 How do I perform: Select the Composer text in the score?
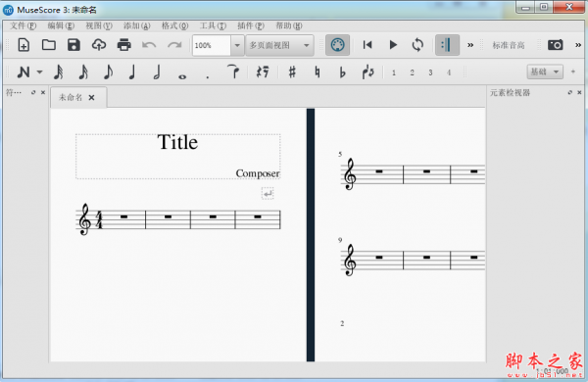pos(258,173)
